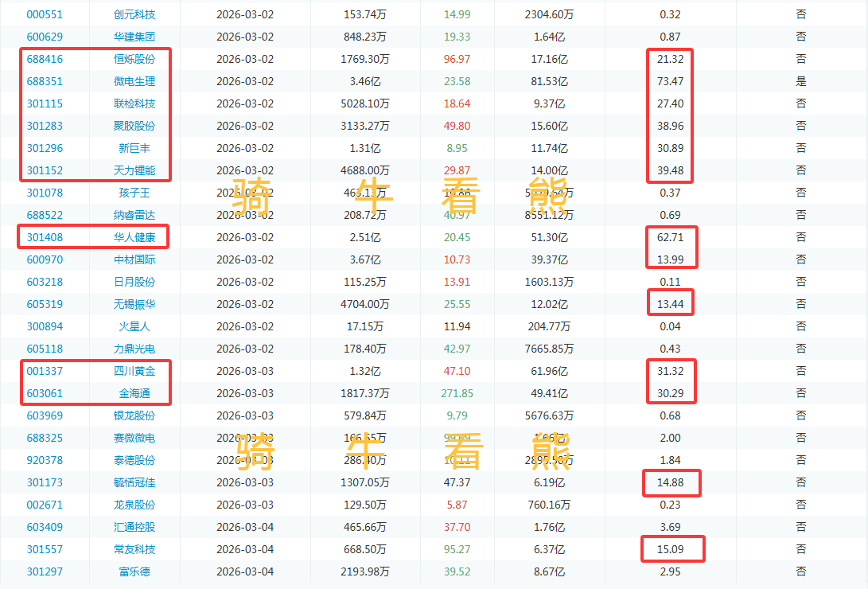Open stock code link 001337
The image size is (868, 589).
click(45, 371)
